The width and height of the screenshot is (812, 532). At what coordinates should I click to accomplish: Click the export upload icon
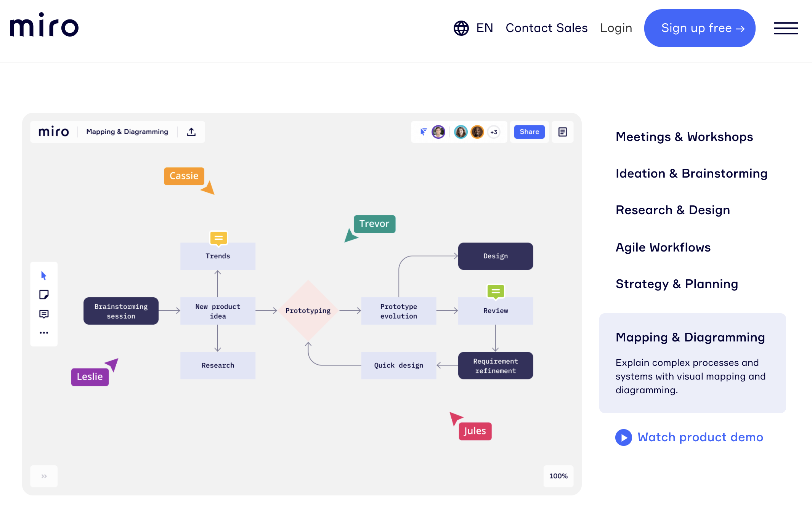(191, 132)
